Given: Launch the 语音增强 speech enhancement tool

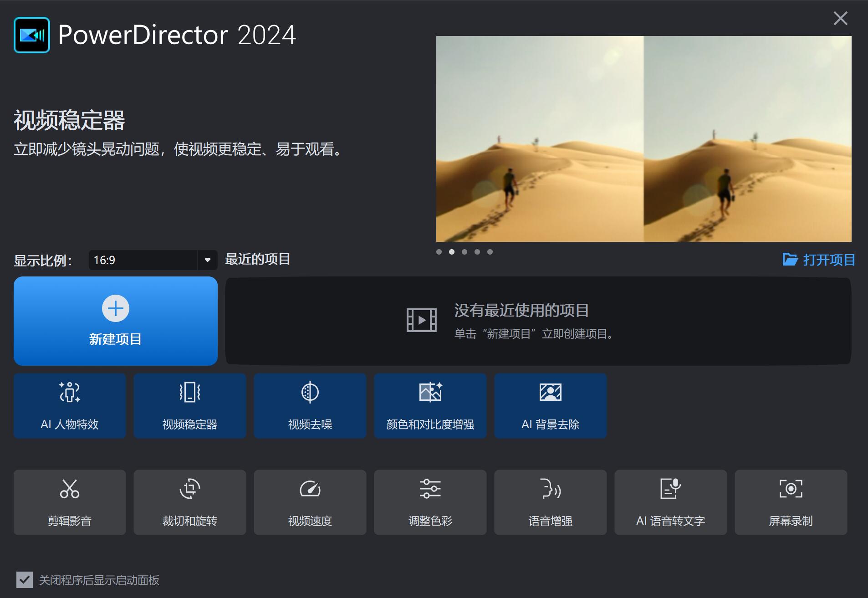Looking at the screenshot, I should point(551,502).
